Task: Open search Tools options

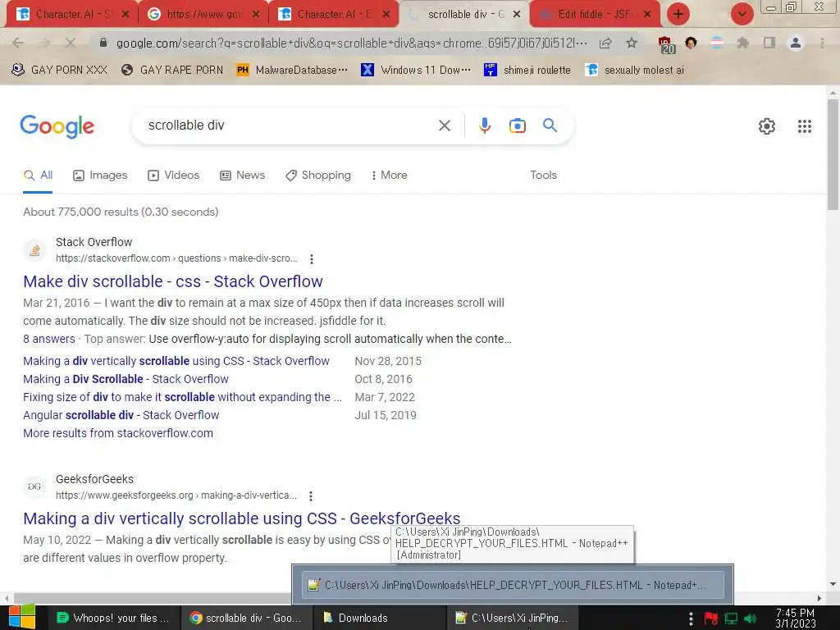Action: (x=543, y=176)
